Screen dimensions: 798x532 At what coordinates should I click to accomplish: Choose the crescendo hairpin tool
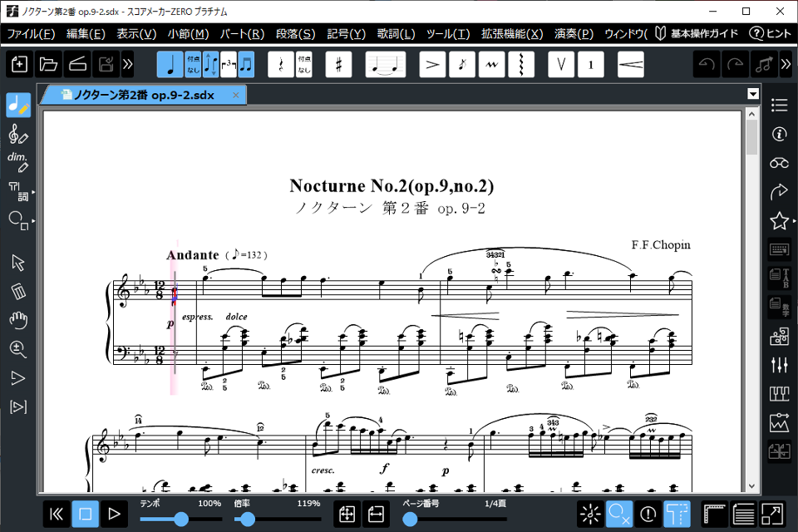[631, 64]
